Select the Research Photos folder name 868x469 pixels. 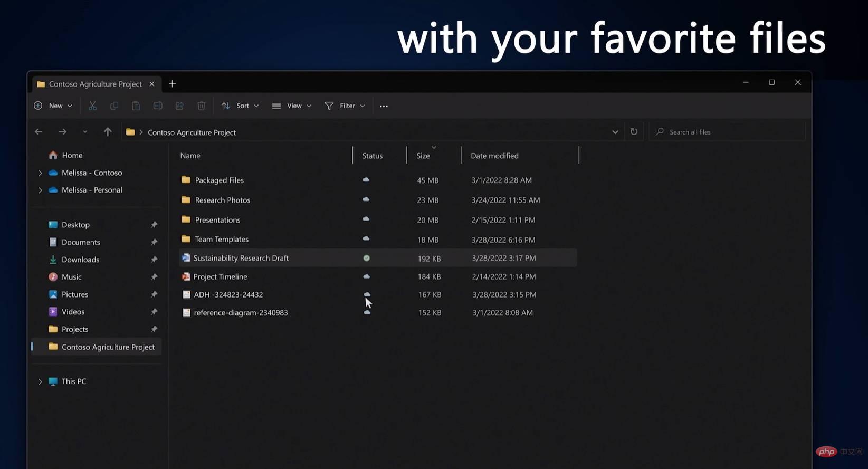[223, 200]
